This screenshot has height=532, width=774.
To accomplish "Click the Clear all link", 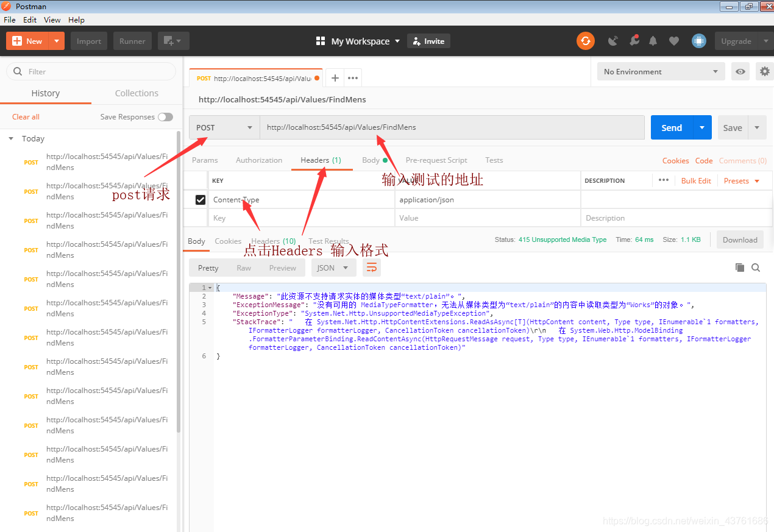I will (x=26, y=117).
